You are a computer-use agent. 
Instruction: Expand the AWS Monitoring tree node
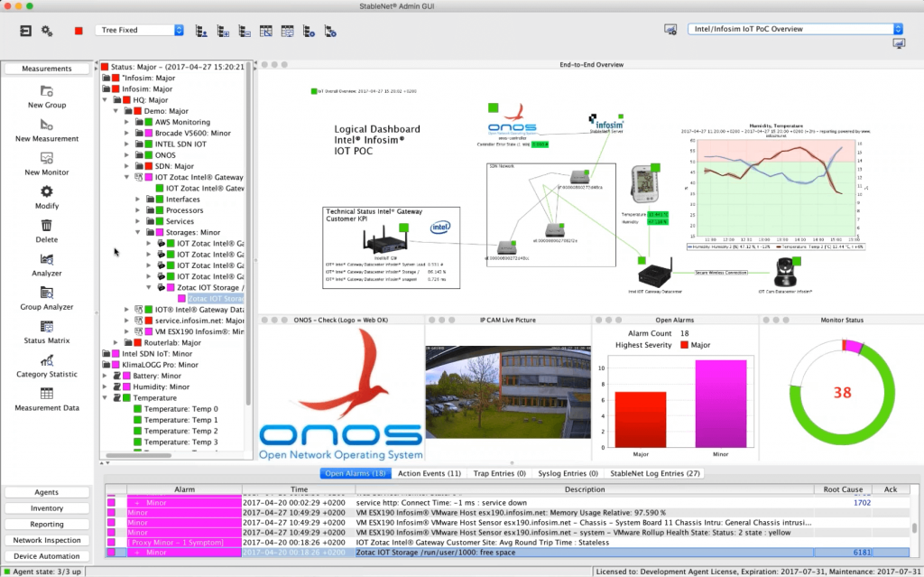coord(127,122)
